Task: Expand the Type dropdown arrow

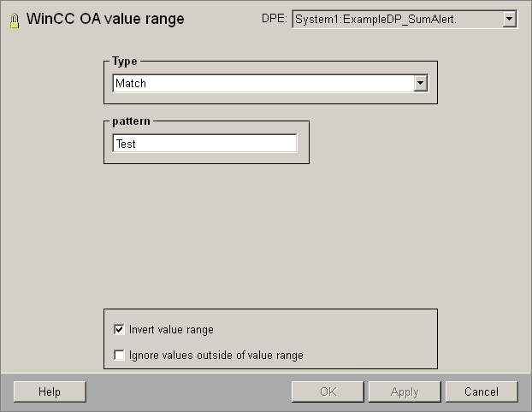Action: point(420,83)
